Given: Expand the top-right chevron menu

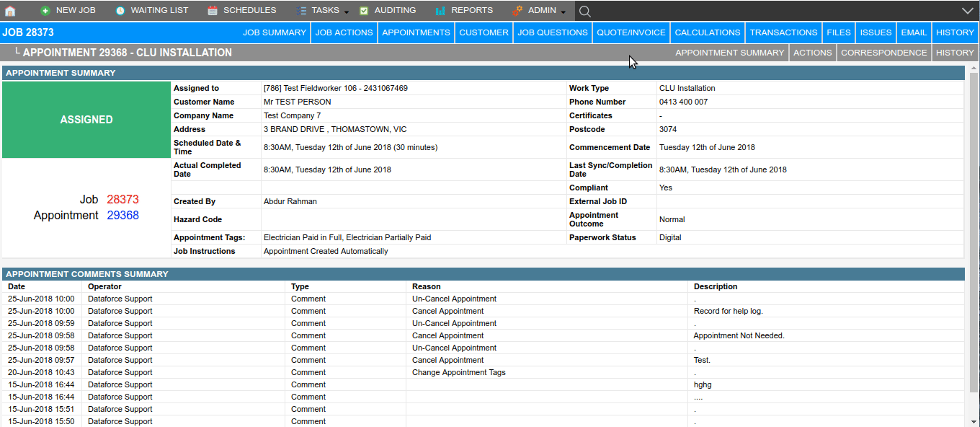Looking at the screenshot, I should [x=967, y=11].
